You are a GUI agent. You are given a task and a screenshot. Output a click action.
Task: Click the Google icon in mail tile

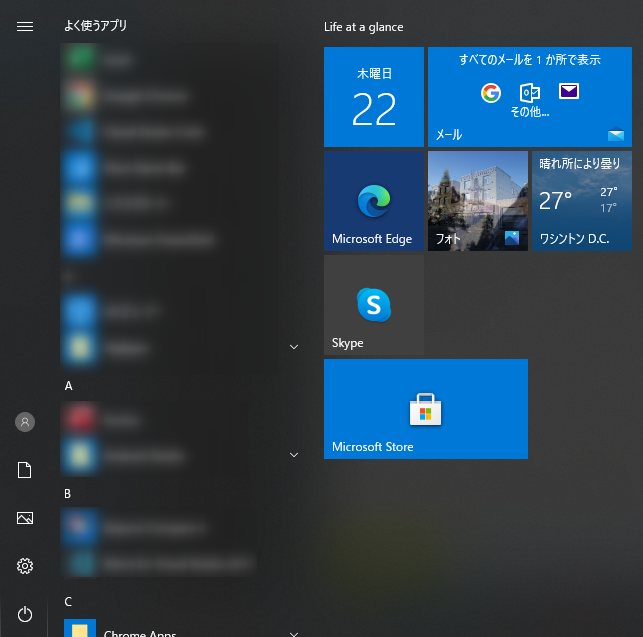pyautogui.click(x=491, y=93)
